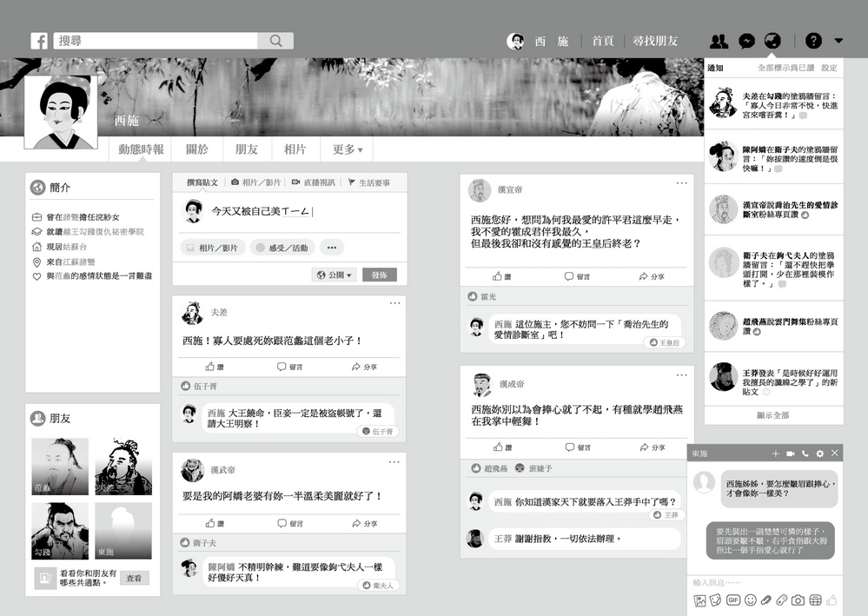Open friend thumbnail 范蠡
This screenshot has width=868, height=616.
tap(60, 466)
